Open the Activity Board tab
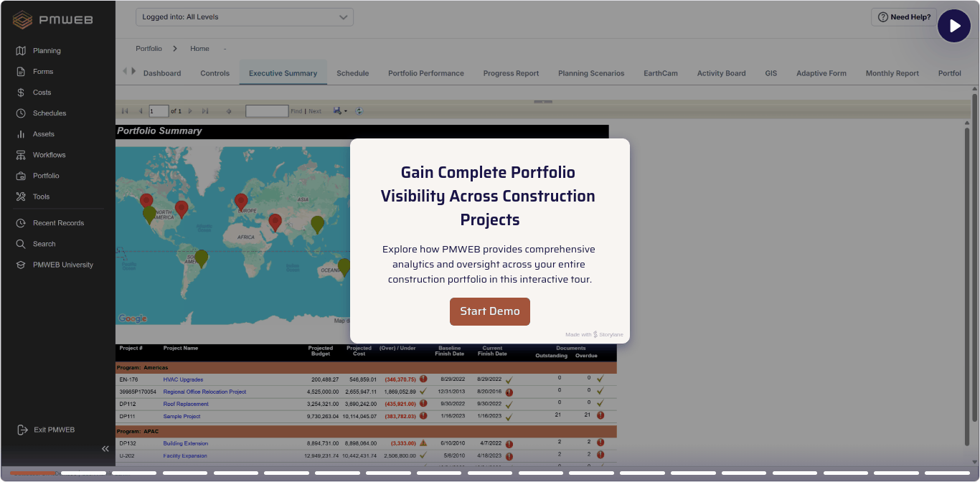This screenshot has height=482, width=980. pyautogui.click(x=721, y=73)
